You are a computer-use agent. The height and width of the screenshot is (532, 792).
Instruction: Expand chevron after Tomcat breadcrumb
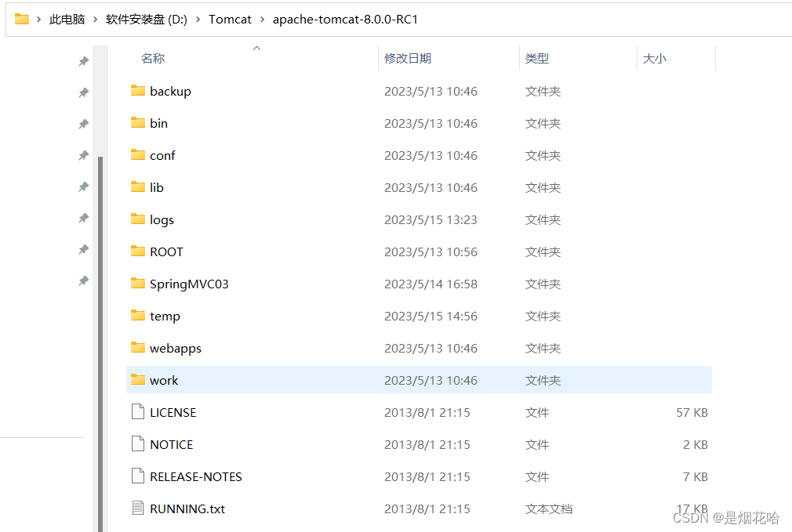pyautogui.click(x=262, y=20)
